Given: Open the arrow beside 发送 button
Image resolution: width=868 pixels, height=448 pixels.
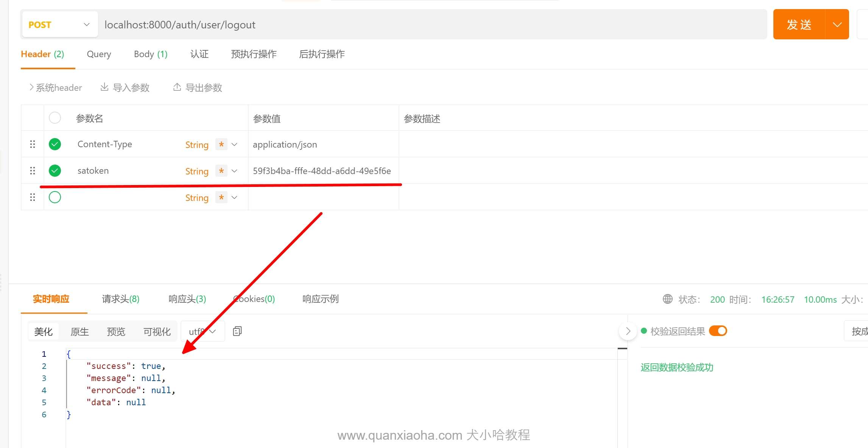Looking at the screenshot, I should (x=837, y=25).
